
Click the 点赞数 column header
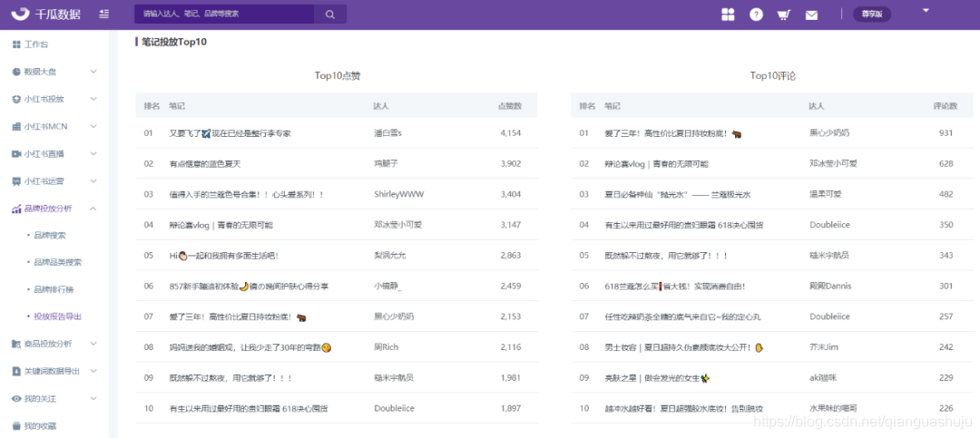point(509,106)
